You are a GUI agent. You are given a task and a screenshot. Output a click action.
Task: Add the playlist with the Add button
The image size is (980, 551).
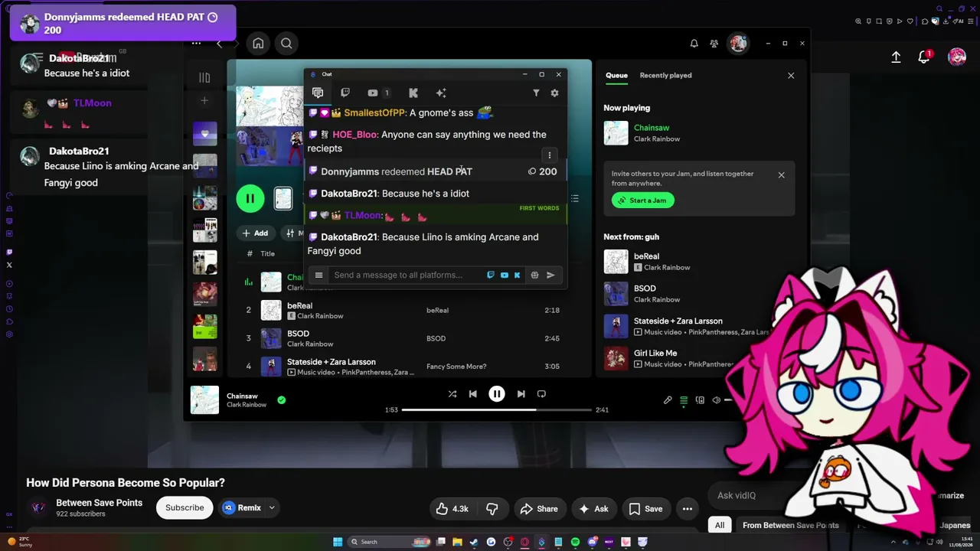click(x=255, y=233)
